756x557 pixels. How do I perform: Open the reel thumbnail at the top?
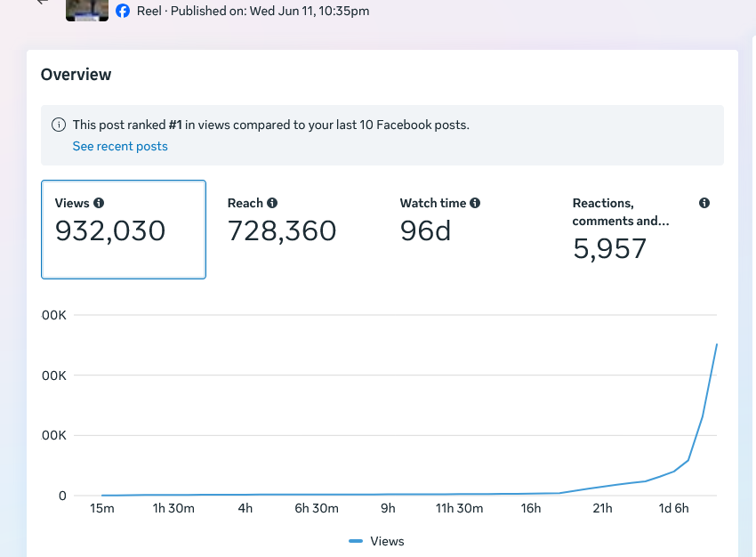click(x=87, y=10)
